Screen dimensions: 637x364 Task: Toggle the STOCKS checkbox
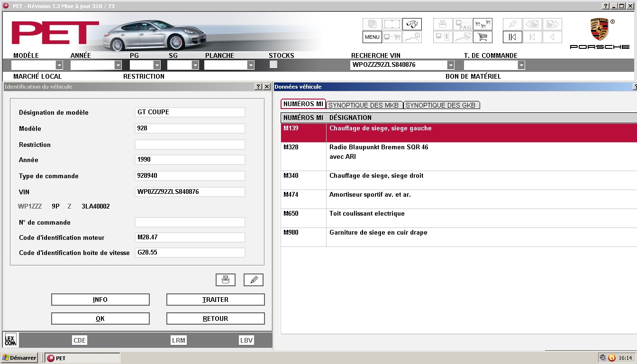pos(273,64)
